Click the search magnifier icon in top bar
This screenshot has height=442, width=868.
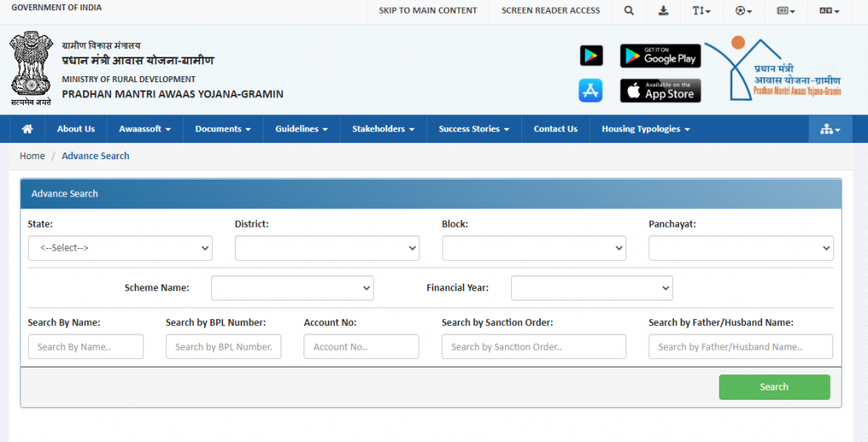tap(628, 11)
